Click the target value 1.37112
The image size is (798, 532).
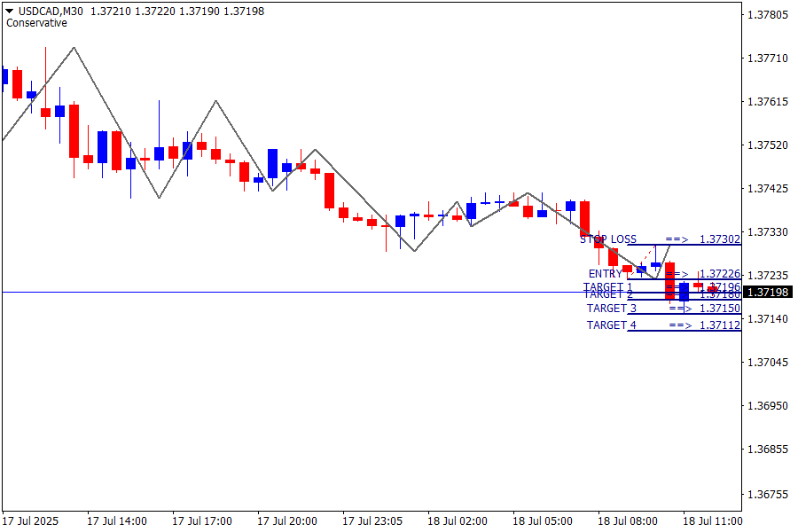[x=720, y=325]
